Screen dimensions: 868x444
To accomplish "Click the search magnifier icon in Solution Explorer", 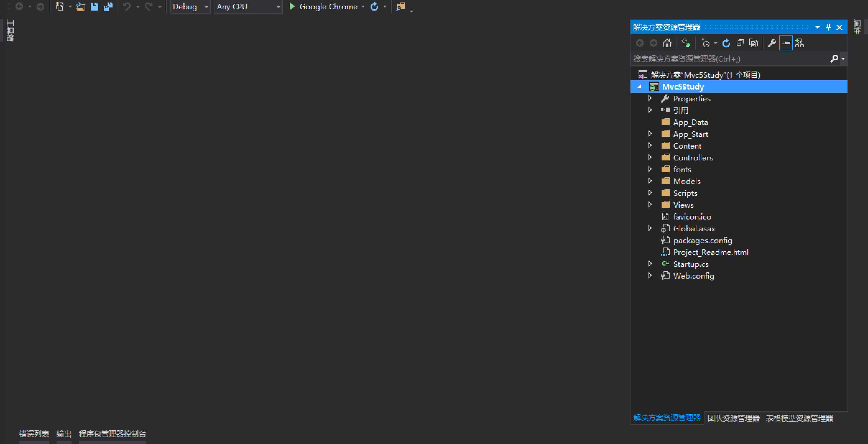I will pyautogui.click(x=834, y=59).
